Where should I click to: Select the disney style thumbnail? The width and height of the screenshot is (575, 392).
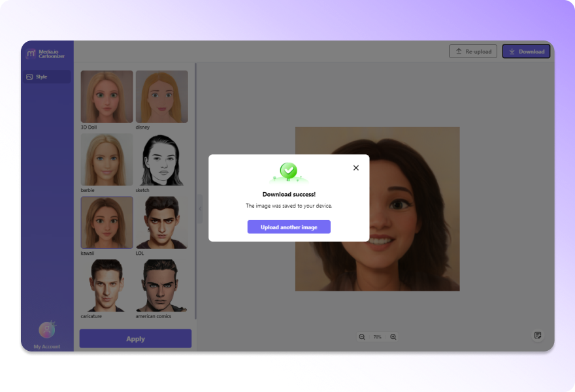(x=161, y=97)
